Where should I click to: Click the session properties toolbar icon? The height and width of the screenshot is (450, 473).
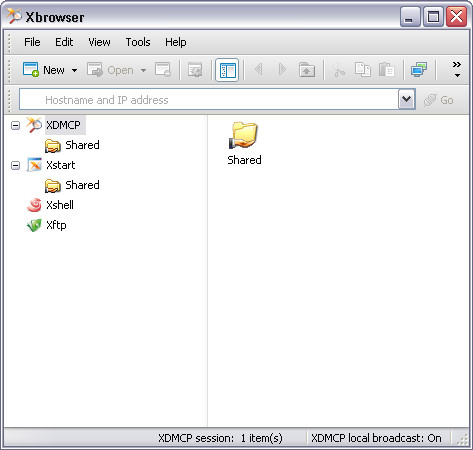point(195,70)
